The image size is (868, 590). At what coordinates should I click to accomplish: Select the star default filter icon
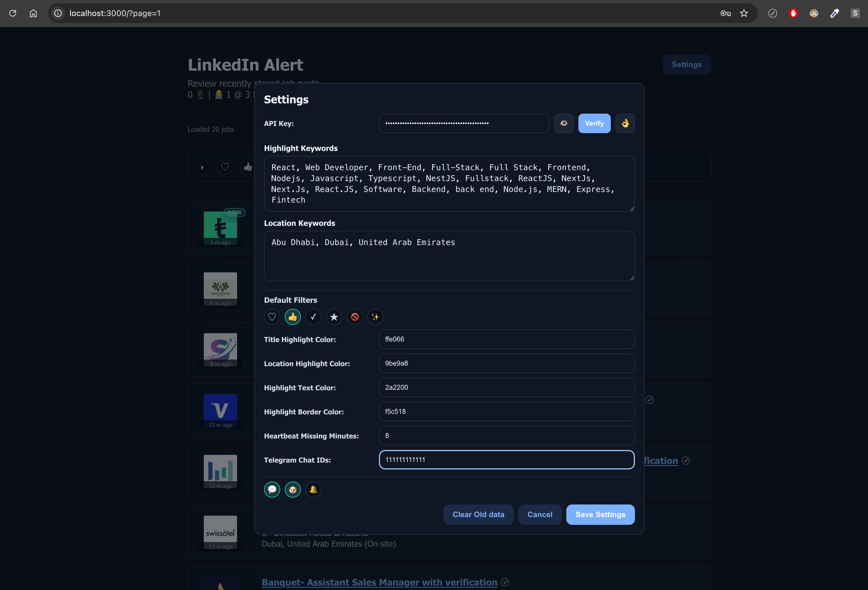(334, 317)
